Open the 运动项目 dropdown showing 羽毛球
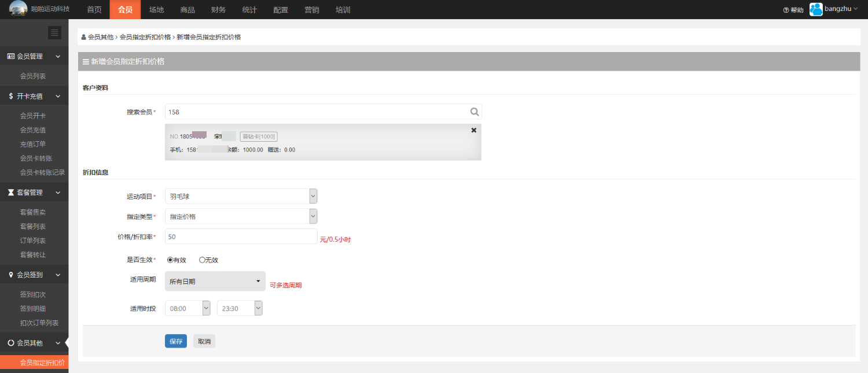 (241, 197)
